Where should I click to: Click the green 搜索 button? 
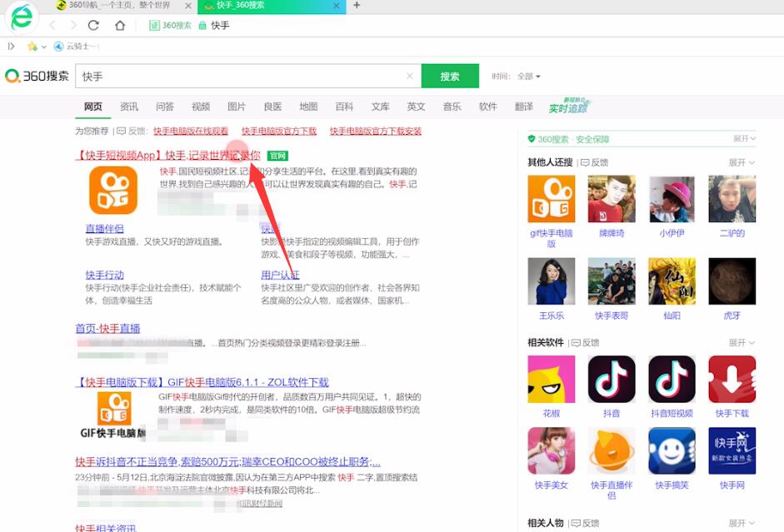click(450, 76)
